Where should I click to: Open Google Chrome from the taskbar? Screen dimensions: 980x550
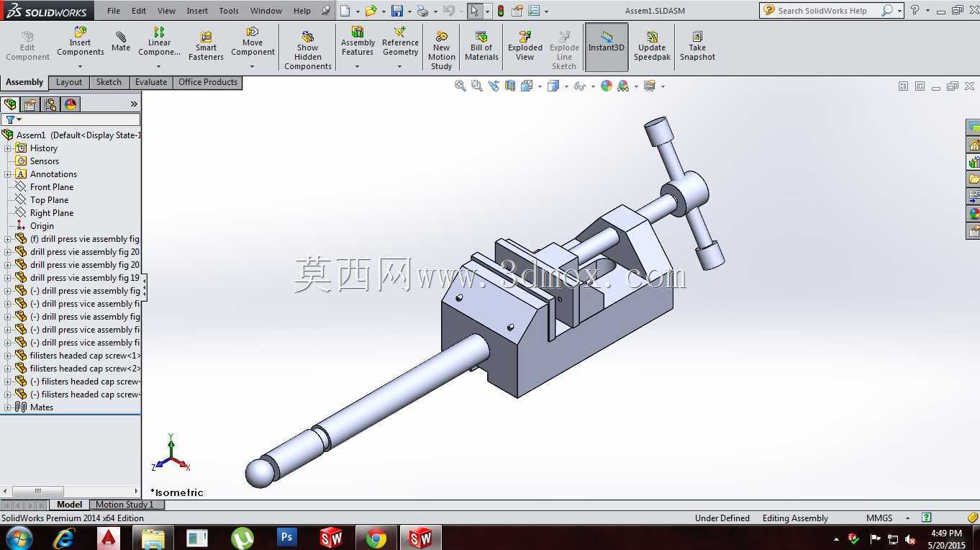pyautogui.click(x=376, y=537)
